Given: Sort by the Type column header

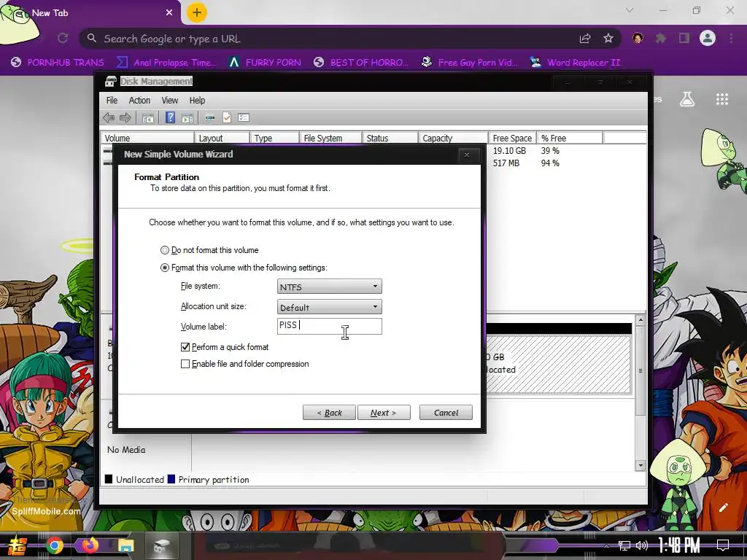Looking at the screenshot, I should coord(275,138).
